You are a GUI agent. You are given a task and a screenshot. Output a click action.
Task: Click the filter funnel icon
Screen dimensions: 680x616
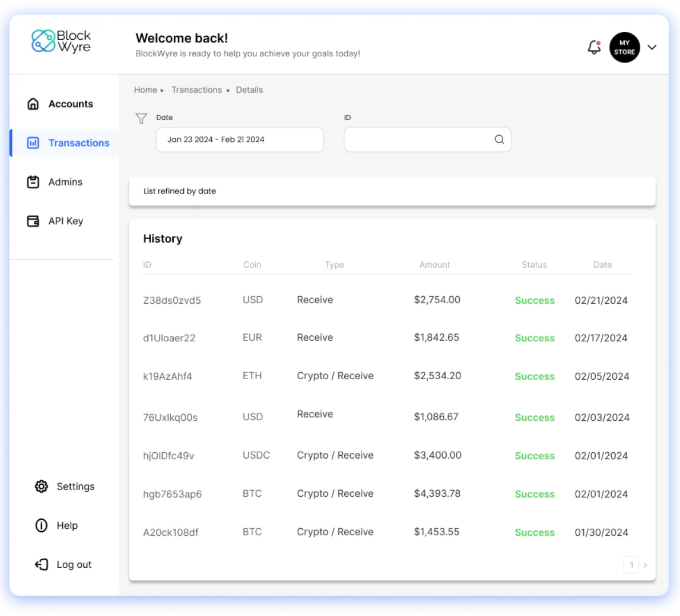(141, 119)
